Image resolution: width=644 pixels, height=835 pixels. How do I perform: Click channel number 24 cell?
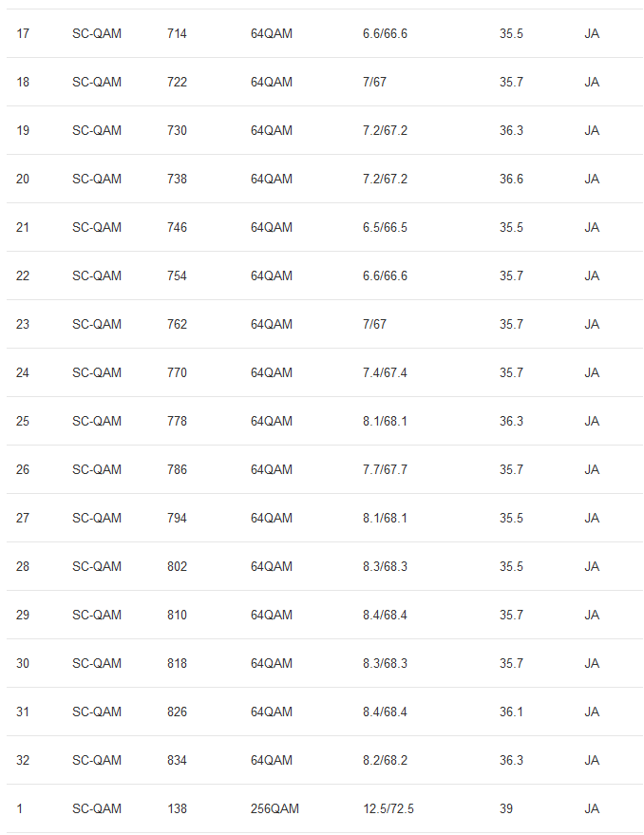point(23,372)
